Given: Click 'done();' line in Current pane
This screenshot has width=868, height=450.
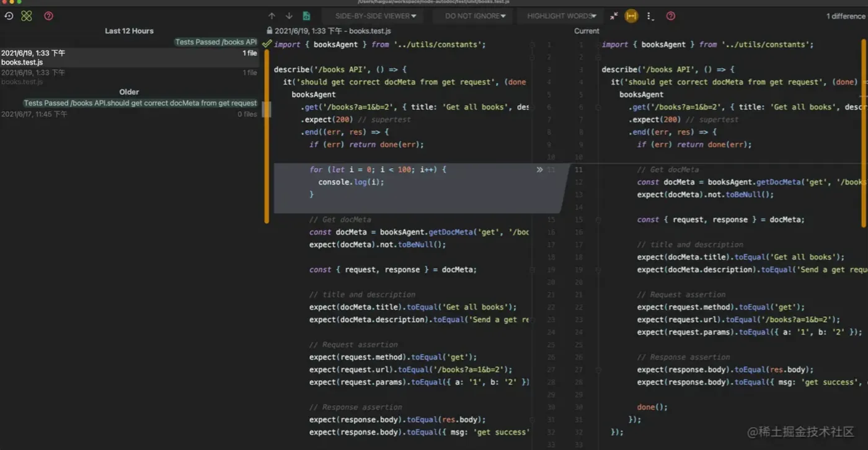Looking at the screenshot, I should (x=652, y=407).
